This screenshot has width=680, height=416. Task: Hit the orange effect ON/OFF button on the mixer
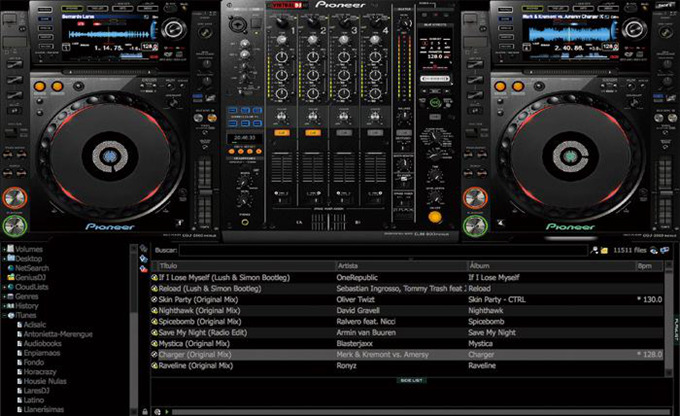(435, 216)
